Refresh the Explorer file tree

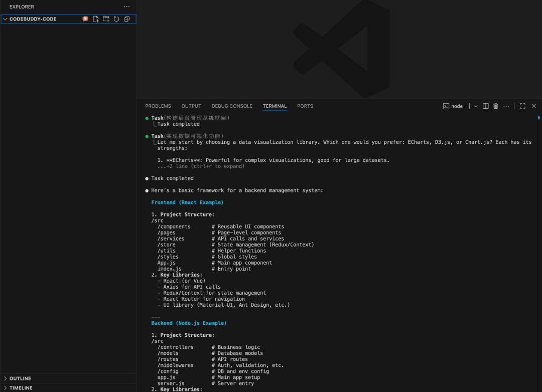coord(116,19)
